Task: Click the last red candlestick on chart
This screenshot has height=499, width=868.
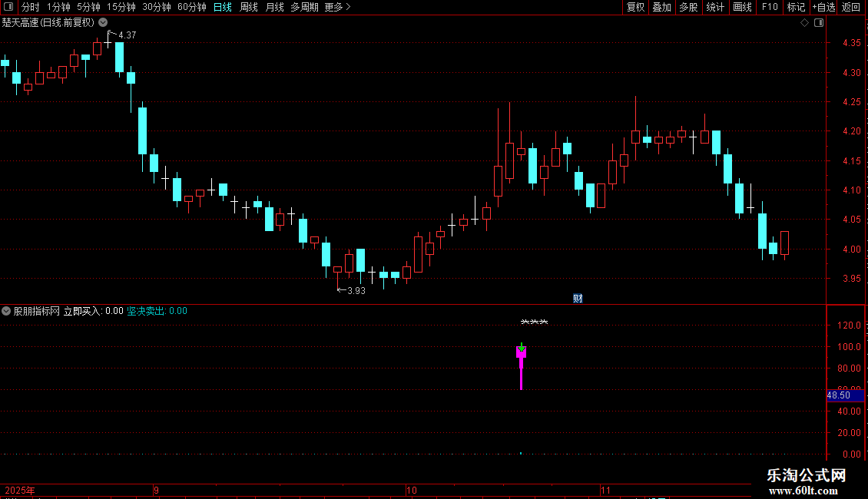Action: coord(784,243)
